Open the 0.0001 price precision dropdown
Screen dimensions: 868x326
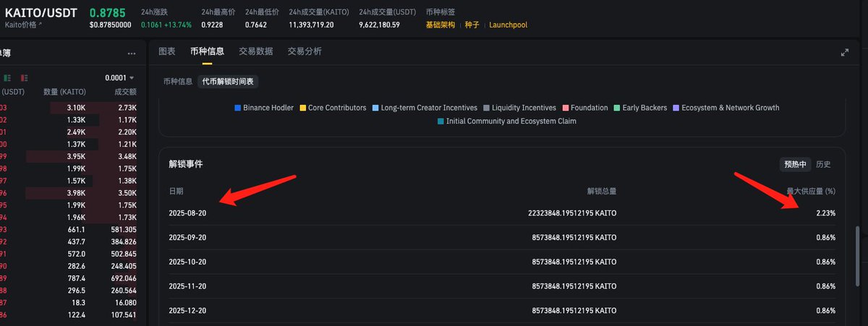[119, 77]
